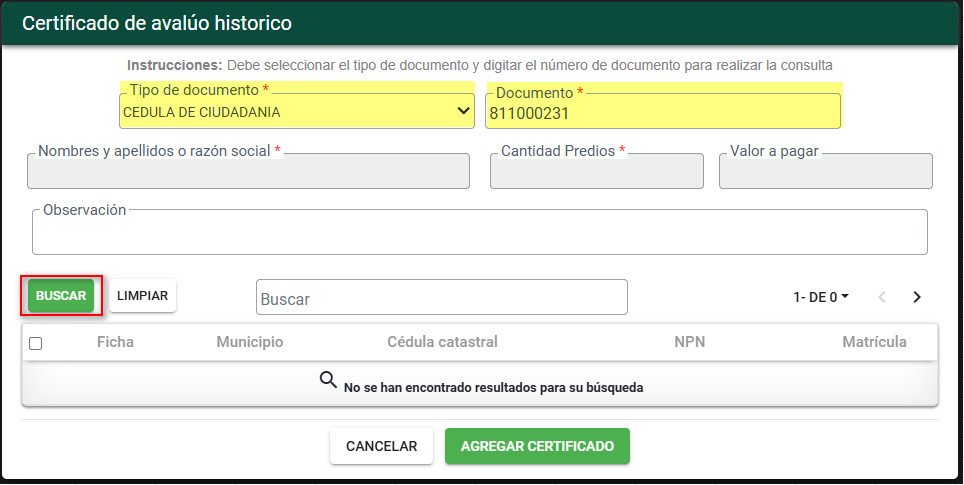Click the magnifier icon in the empty results row
Image resolution: width=964 pixels, height=485 pixels.
pyautogui.click(x=328, y=380)
